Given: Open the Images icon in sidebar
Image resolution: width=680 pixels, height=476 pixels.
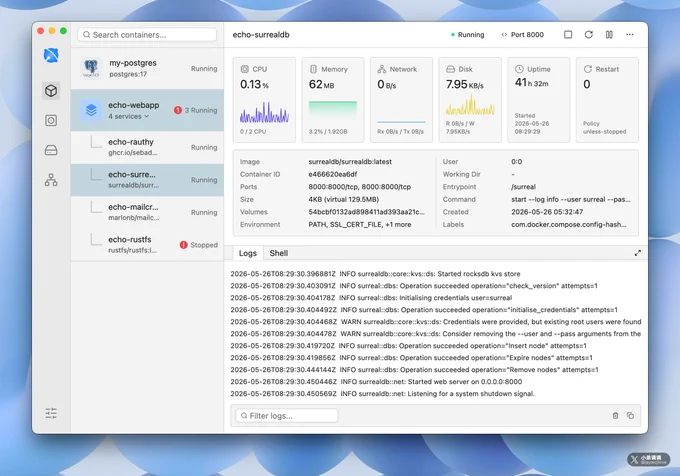Looking at the screenshot, I should click(x=51, y=121).
